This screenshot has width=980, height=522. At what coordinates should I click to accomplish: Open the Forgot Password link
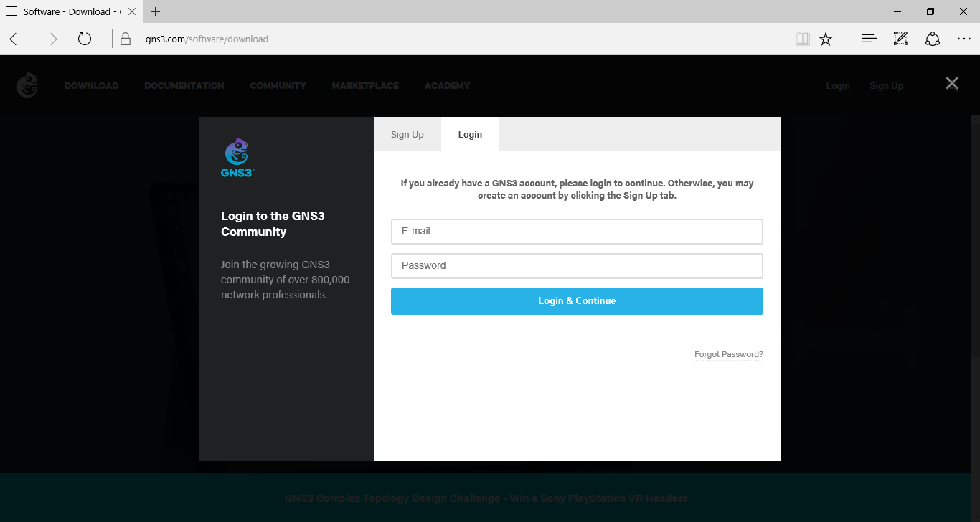[x=728, y=353]
